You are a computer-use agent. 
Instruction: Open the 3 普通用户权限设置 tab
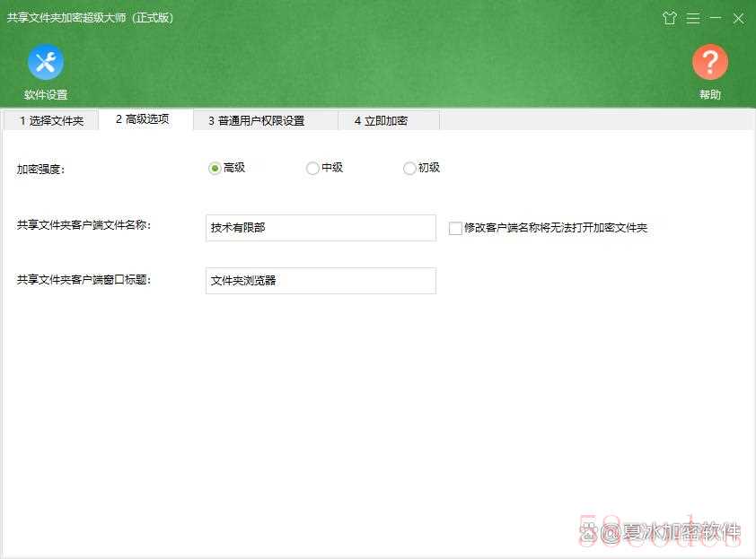(256, 120)
